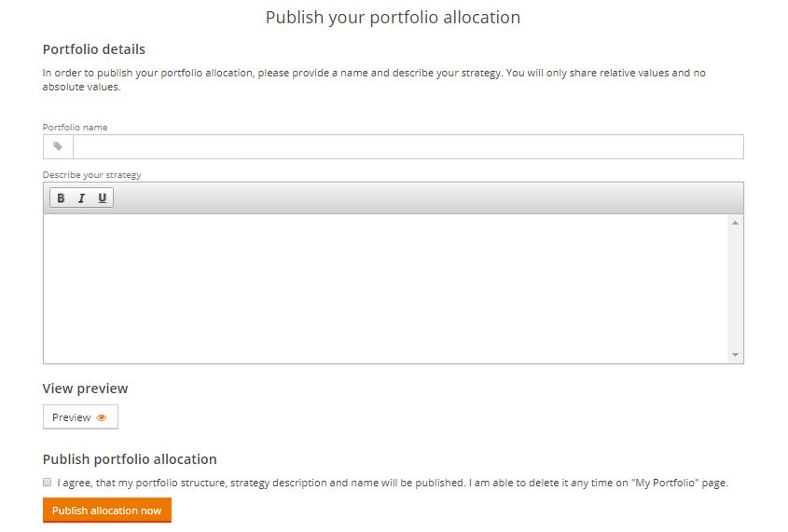The image size is (788, 532).
Task: Click the "Publish portfolio allocation" section heading
Action: (130, 459)
